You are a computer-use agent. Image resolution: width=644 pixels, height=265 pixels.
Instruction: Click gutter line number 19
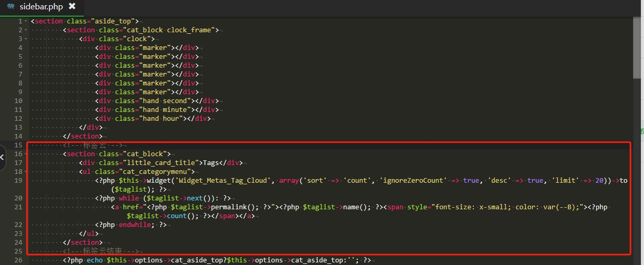pyautogui.click(x=19, y=181)
